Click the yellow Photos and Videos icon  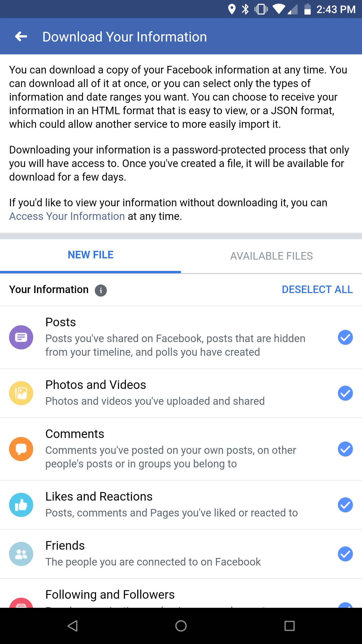coord(21,393)
